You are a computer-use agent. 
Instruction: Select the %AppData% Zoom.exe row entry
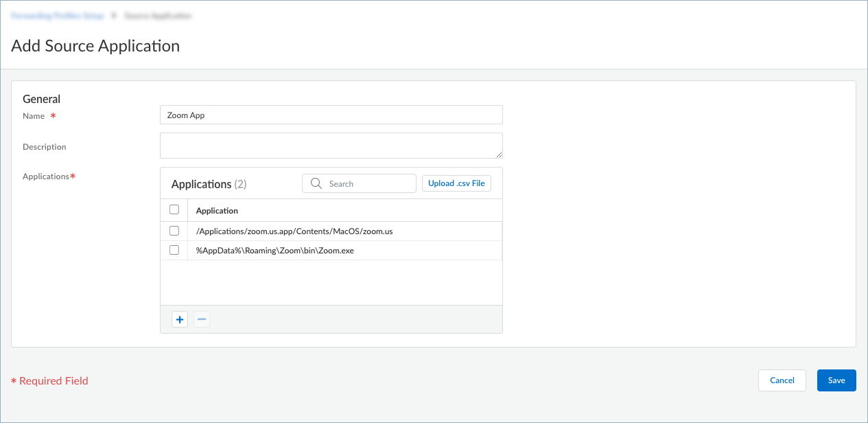tap(275, 251)
